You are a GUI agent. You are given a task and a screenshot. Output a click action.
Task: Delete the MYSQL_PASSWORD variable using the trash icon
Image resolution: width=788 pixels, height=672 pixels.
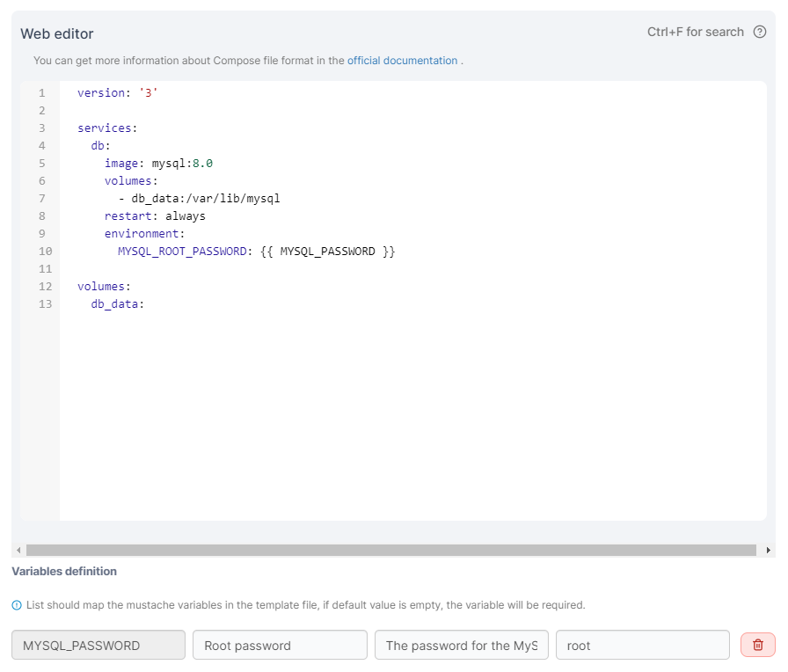click(757, 645)
